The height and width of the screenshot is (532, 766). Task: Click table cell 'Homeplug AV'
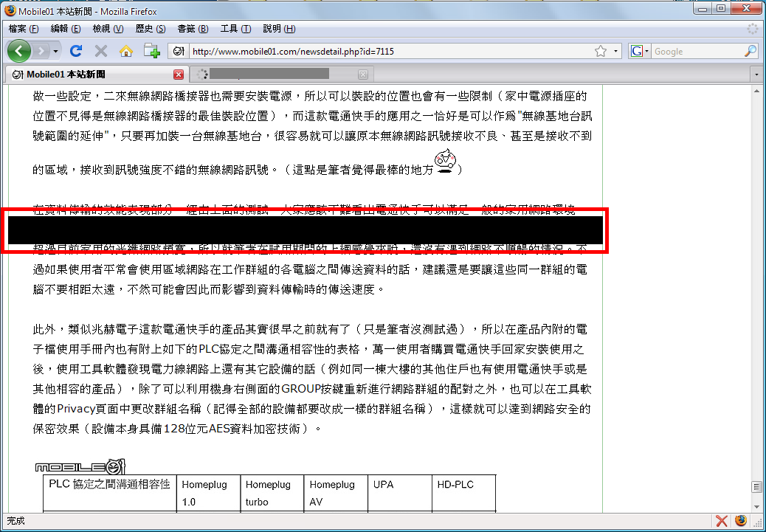point(336,493)
